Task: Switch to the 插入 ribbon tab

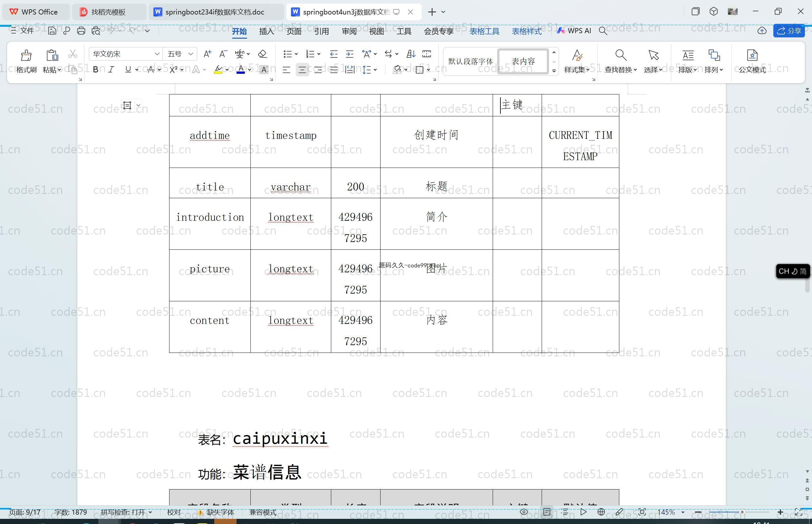Action: (266, 31)
